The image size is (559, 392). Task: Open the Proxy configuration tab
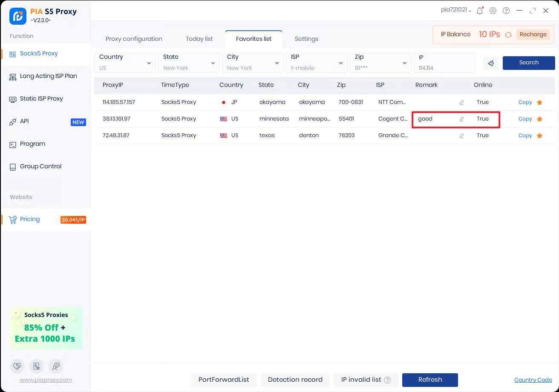[x=134, y=39]
